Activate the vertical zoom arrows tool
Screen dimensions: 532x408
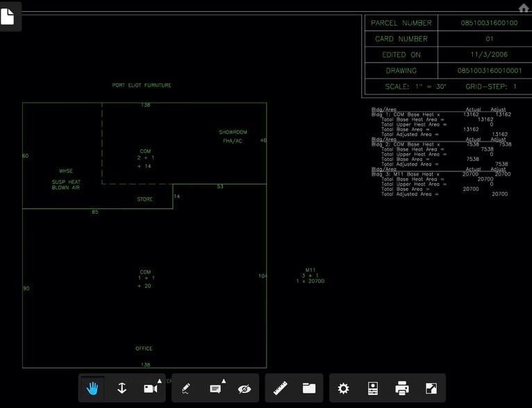coord(122,389)
